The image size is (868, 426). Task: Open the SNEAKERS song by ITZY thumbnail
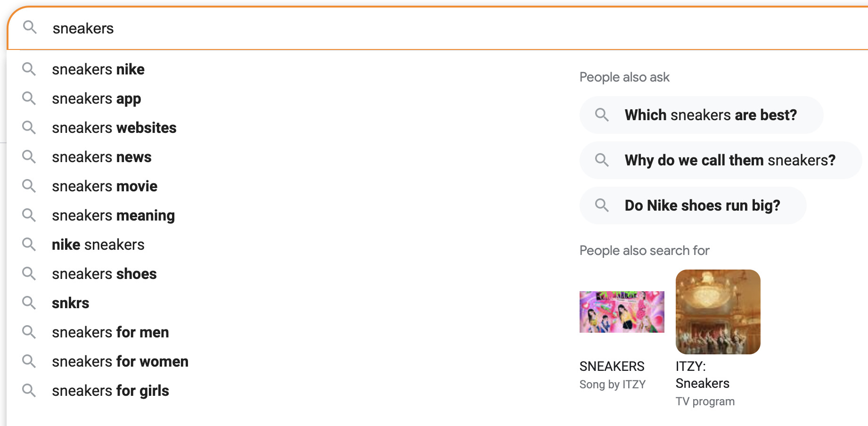(622, 312)
